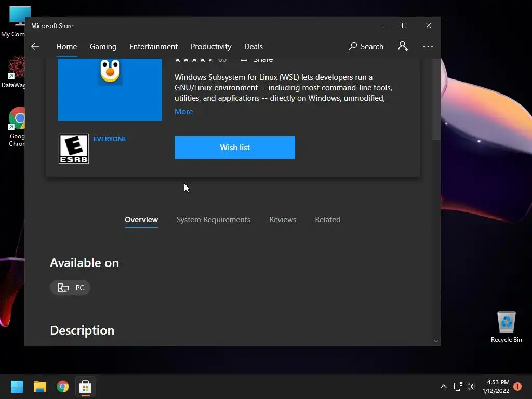Open the Entertainment tab
Image resolution: width=532 pixels, height=399 pixels.
tap(153, 46)
